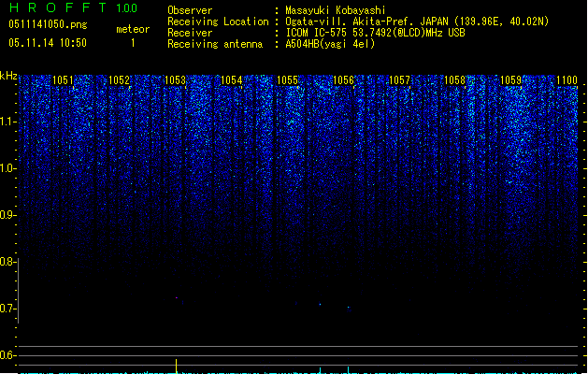The image size is (588, 374).
Task: Click the Ogata-vill. Akita-Pref. JAPAN location value
Action: (x=417, y=22)
